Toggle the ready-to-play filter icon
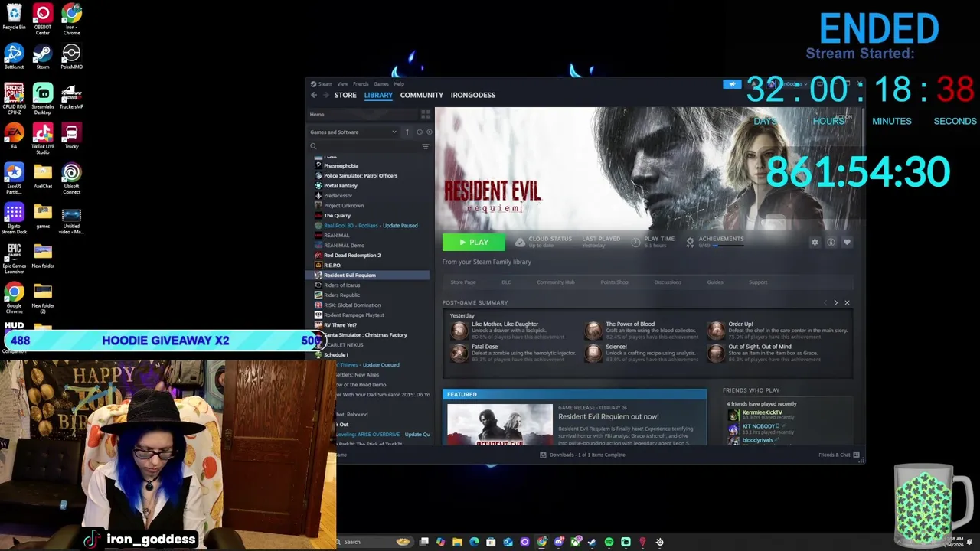 429,132
